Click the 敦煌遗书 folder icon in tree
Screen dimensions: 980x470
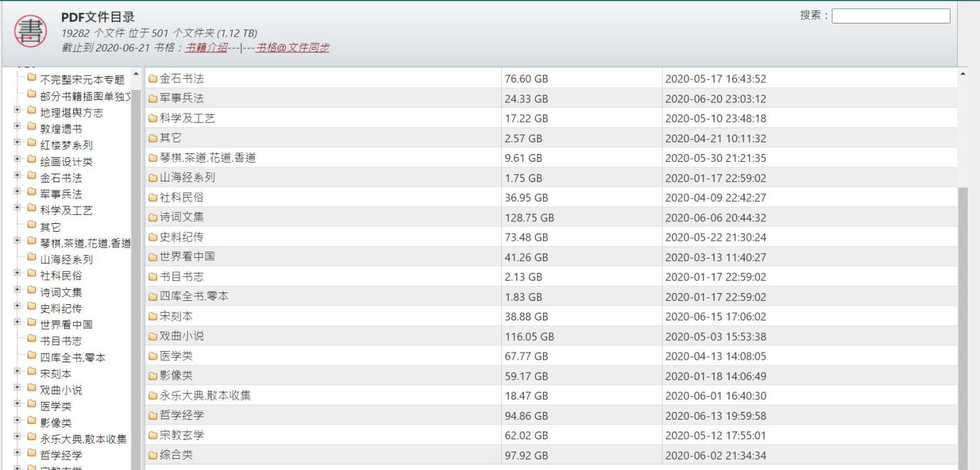click(x=31, y=128)
